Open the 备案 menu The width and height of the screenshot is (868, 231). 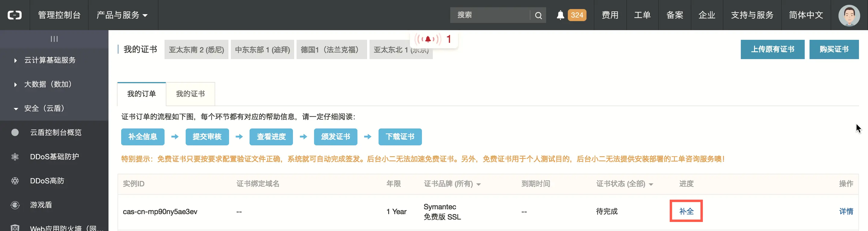pos(675,15)
